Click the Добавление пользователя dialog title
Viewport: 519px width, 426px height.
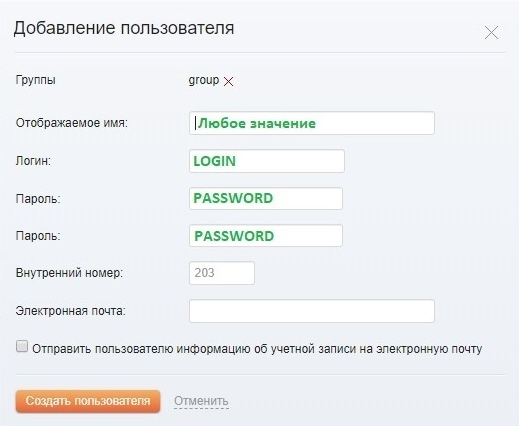click(x=124, y=28)
